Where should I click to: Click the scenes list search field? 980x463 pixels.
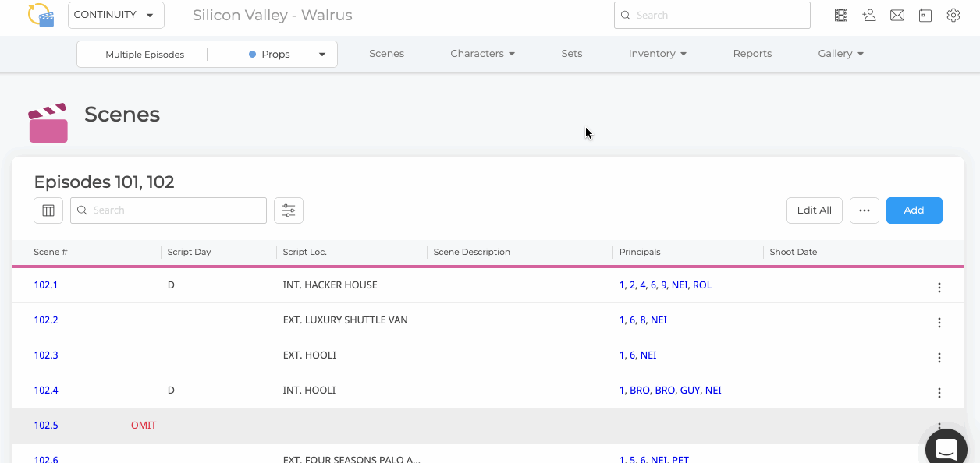(169, 210)
